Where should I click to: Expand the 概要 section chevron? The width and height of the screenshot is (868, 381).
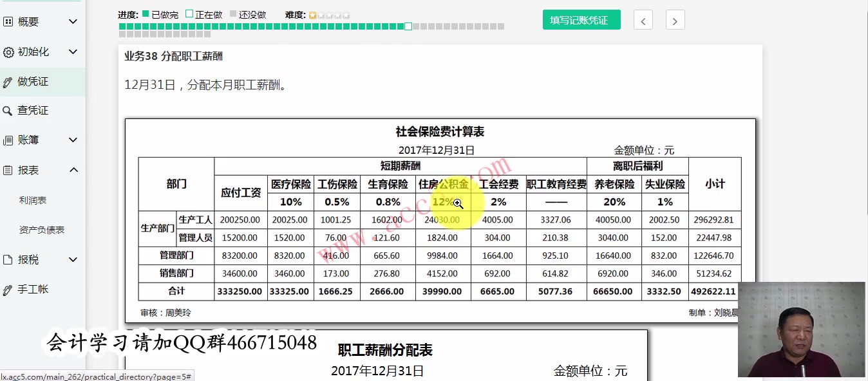click(x=72, y=21)
